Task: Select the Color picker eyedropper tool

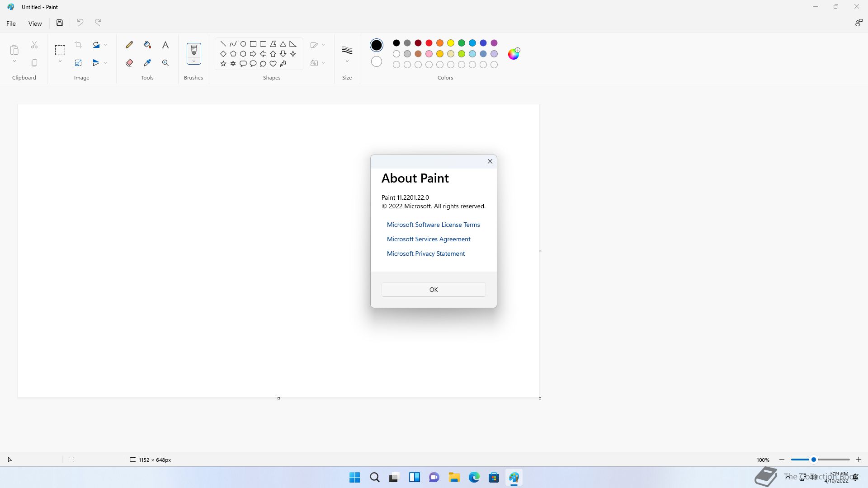Action: [x=147, y=63]
